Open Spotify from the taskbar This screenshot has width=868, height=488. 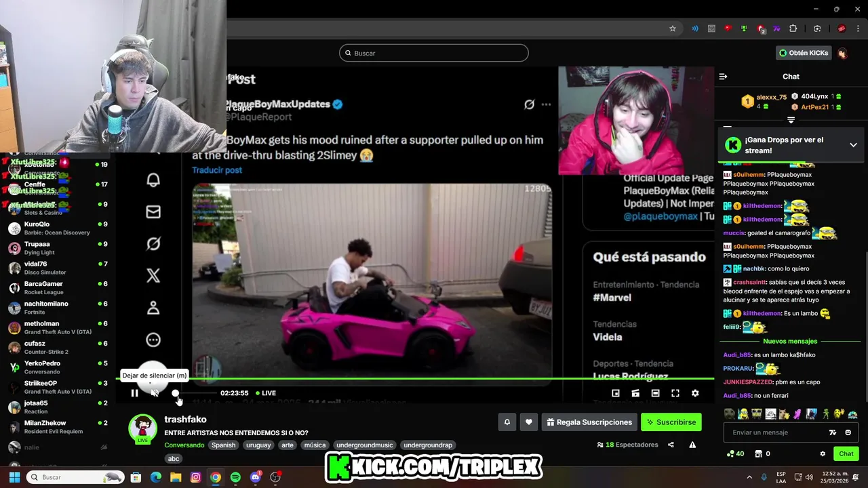[235, 477]
